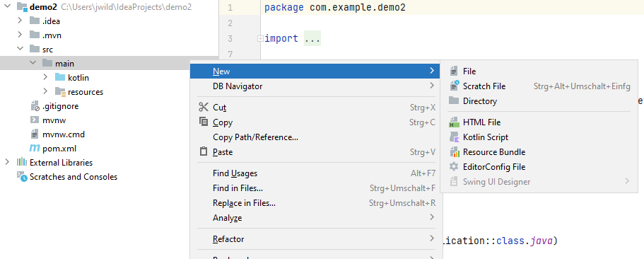Expand the .idea folder

(20, 21)
